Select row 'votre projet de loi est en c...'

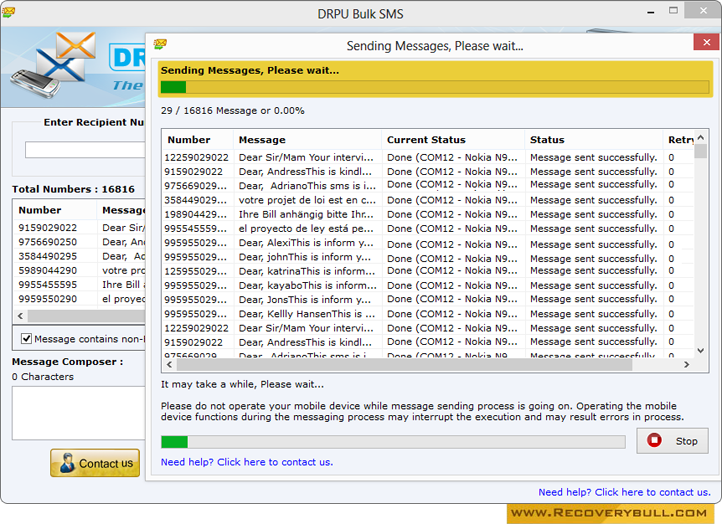pyautogui.click(x=427, y=200)
